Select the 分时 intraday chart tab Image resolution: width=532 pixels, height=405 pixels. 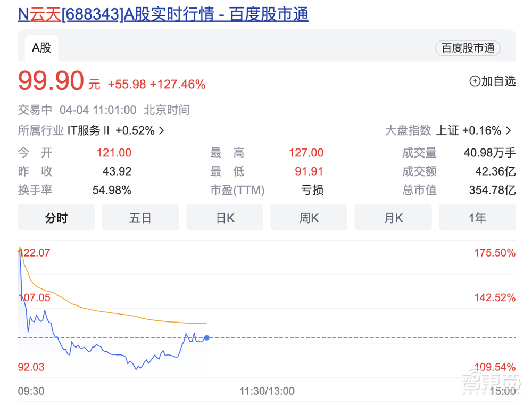56,217
